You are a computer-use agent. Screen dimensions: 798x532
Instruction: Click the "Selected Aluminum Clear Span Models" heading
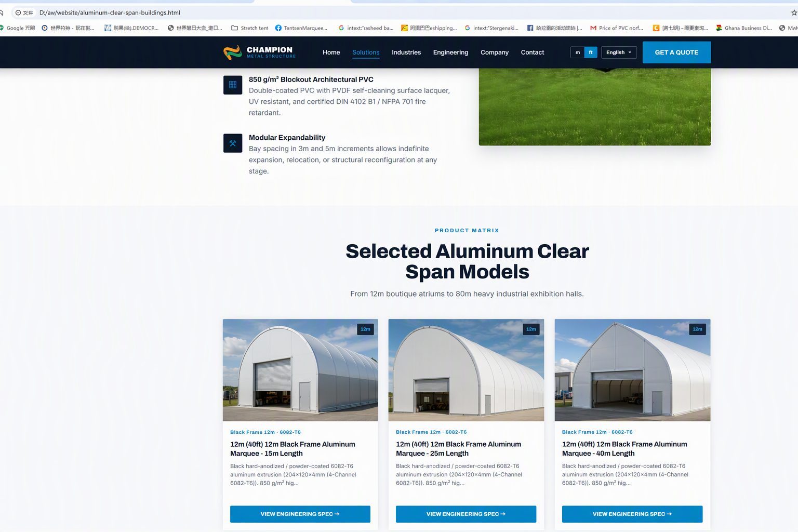[x=467, y=261]
